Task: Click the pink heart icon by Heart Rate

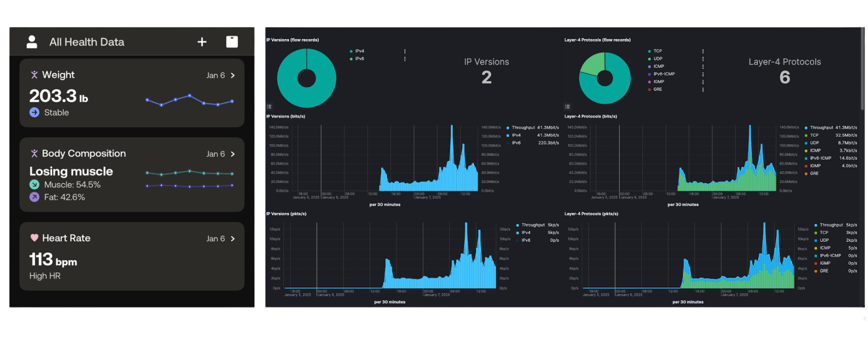Action: (34, 238)
